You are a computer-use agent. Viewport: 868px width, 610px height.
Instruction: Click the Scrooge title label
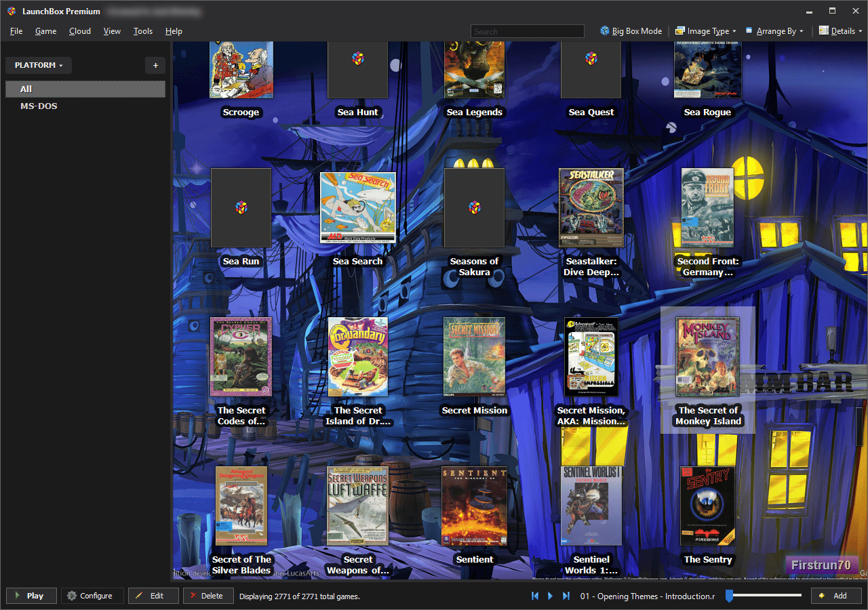[x=241, y=113]
